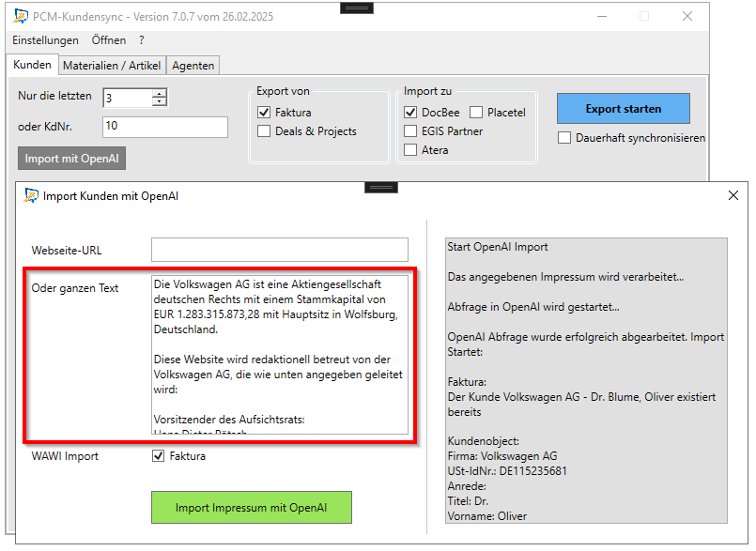This screenshot has height=551, width=756.
Task: Click into the Oder ganzen Text textarea
Action: coord(280,355)
